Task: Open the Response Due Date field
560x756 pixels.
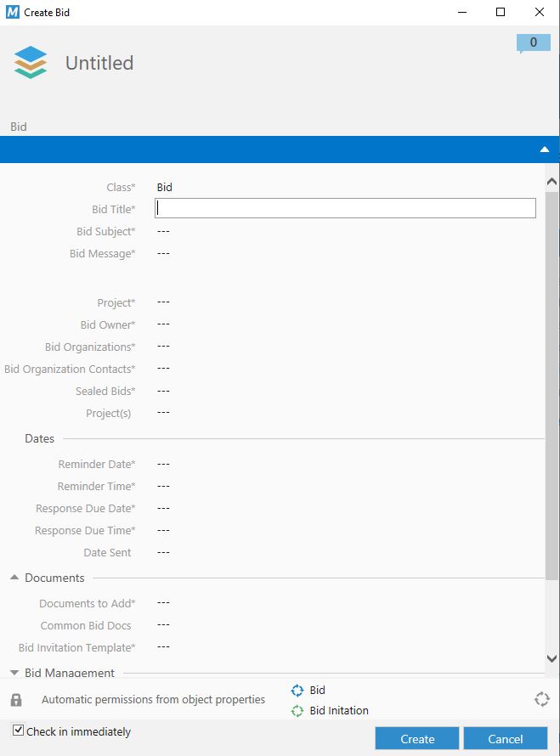Action: point(164,508)
